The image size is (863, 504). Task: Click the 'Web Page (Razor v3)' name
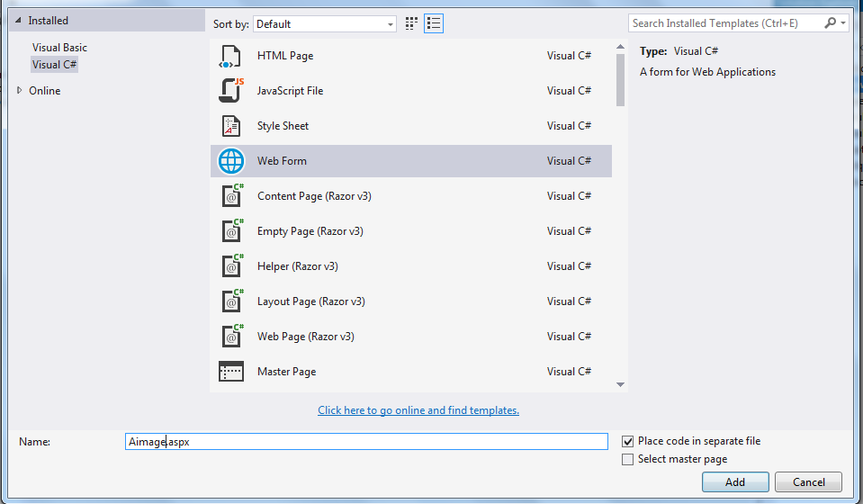[305, 337]
